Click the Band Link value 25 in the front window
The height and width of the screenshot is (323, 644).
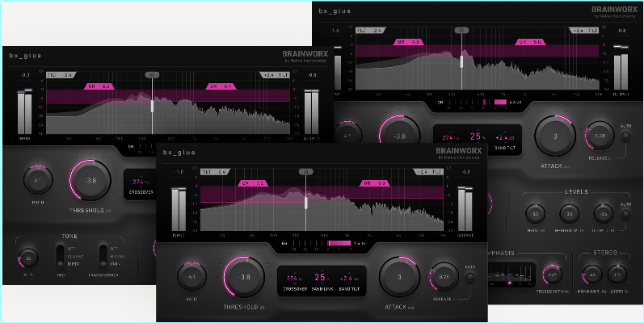point(320,278)
